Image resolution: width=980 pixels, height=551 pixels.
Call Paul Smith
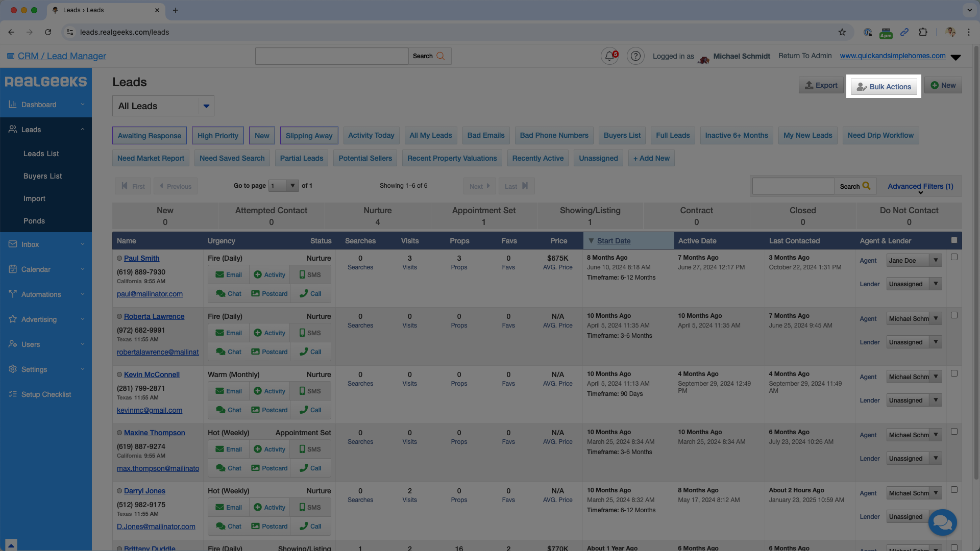310,293
